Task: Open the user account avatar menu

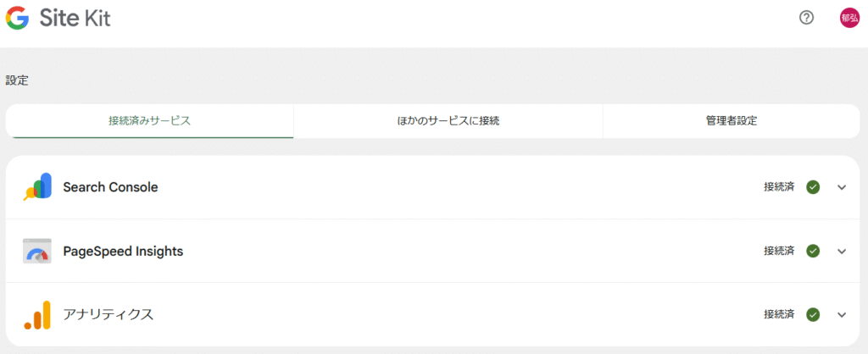Action: [849, 17]
